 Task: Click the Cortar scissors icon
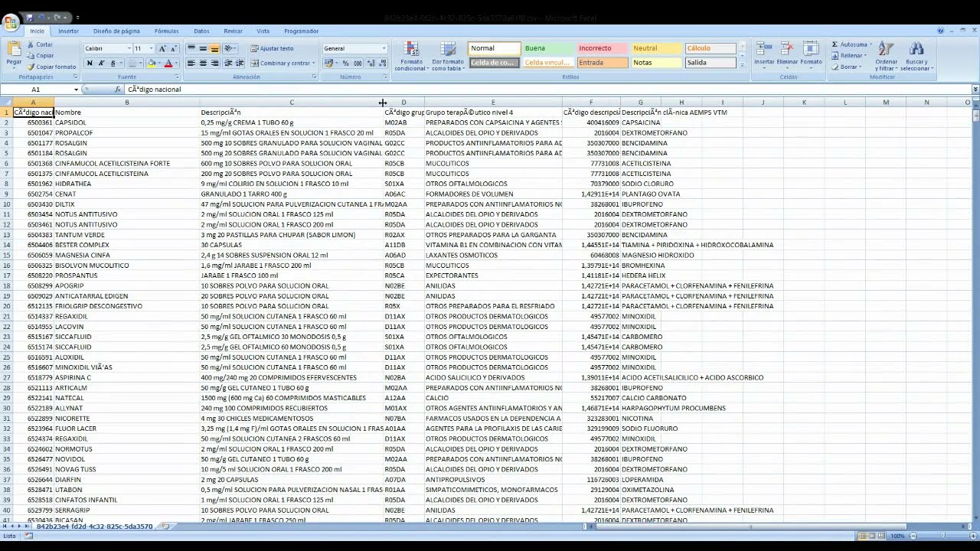point(31,45)
